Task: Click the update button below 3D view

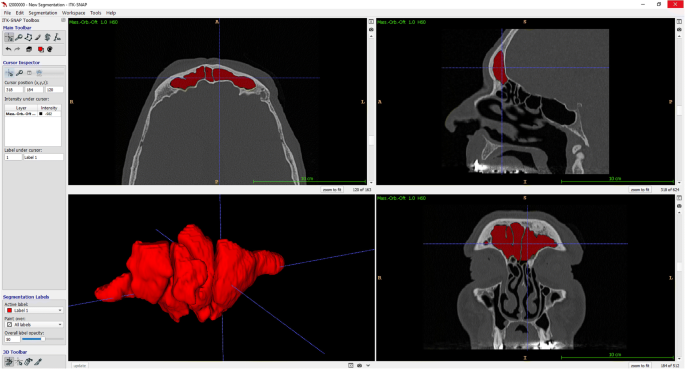Action: pyautogui.click(x=80, y=366)
